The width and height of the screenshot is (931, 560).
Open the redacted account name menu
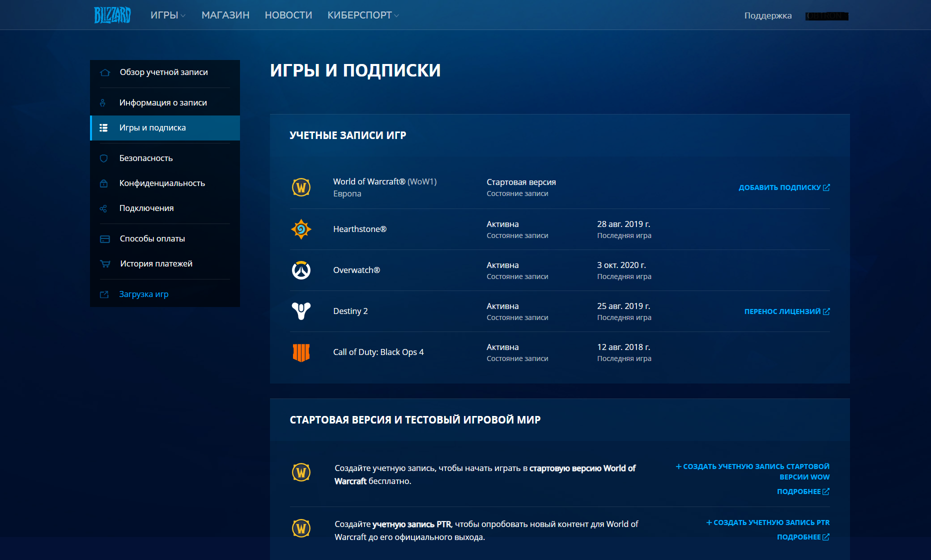point(827,16)
